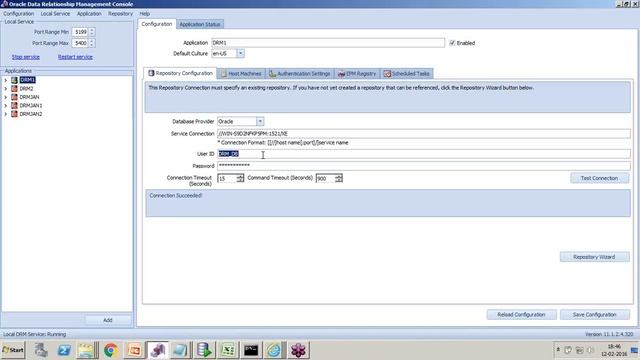Toggle the Enabled checkbox
This screenshot has height=360, width=640.
452,43
